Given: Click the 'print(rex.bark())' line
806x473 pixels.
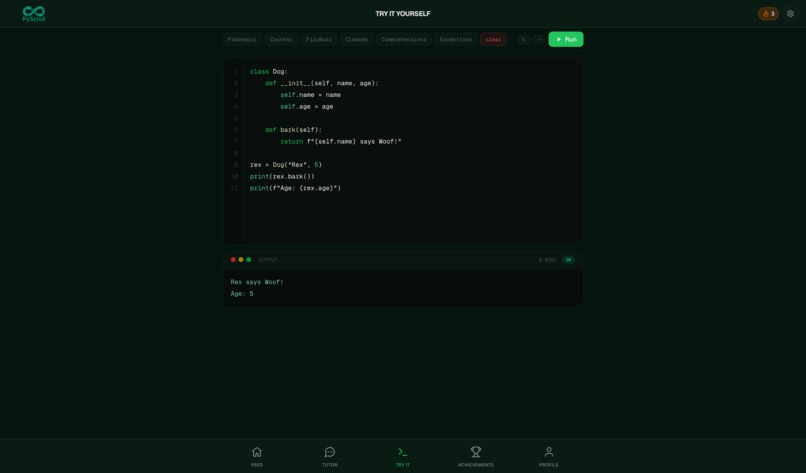Looking at the screenshot, I should coord(282,177).
